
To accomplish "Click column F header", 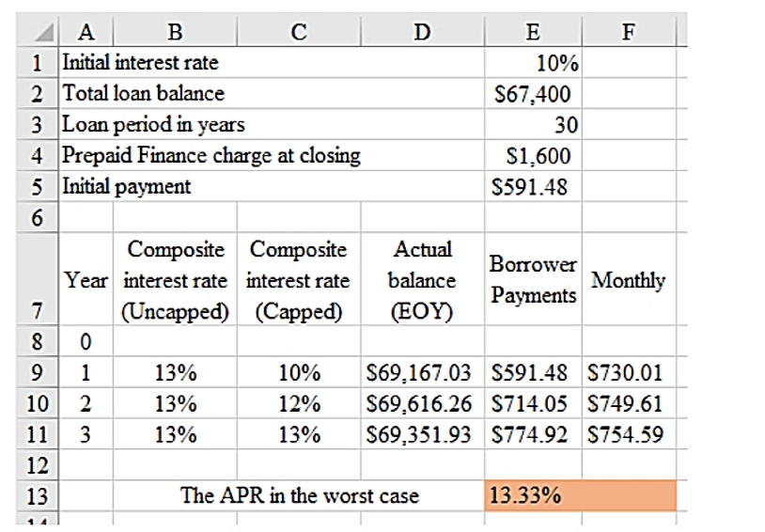I will pos(627,33).
